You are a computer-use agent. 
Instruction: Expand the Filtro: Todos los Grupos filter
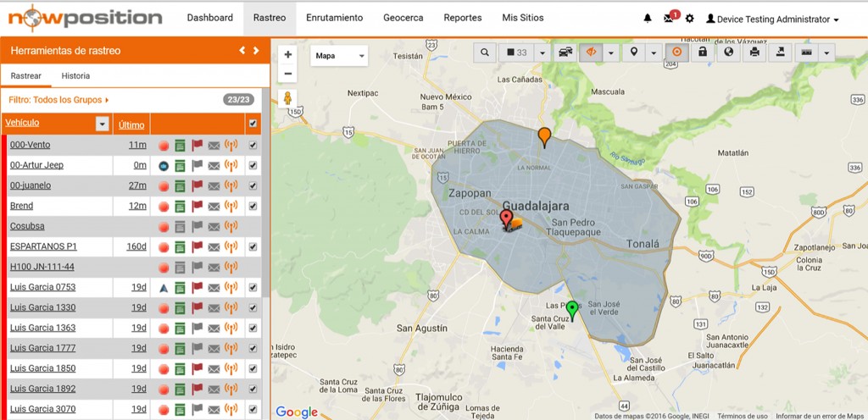point(58,100)
